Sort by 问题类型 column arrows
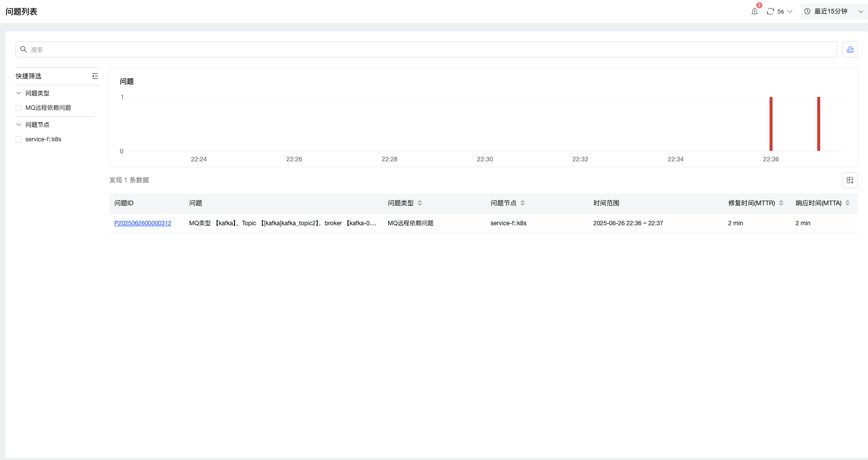The height and width of the screenshot is (460, 868). pos(420,203)
